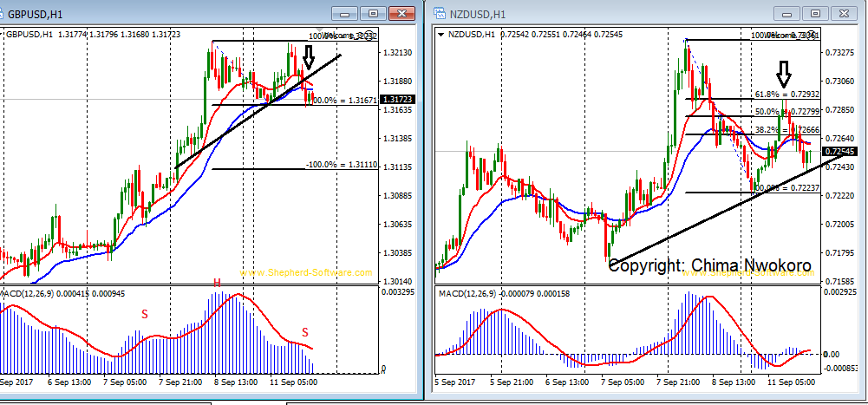This screenshot has height=405, width=868.
Task: Click NZDUSD time axis label 8 Sep 13:00
Action: 733,382
